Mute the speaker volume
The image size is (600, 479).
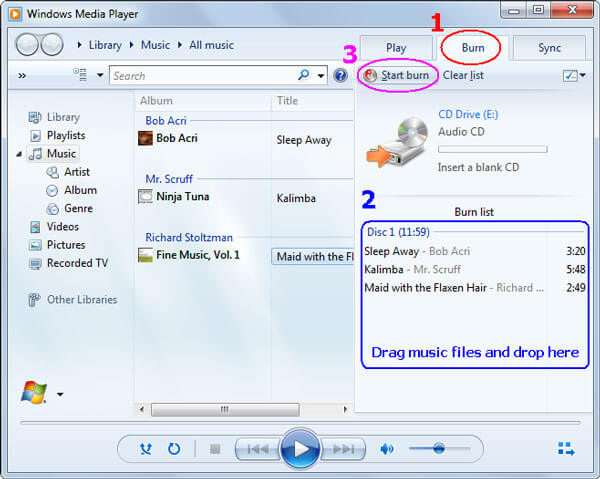pyautogui.click(x=386, y=449)
